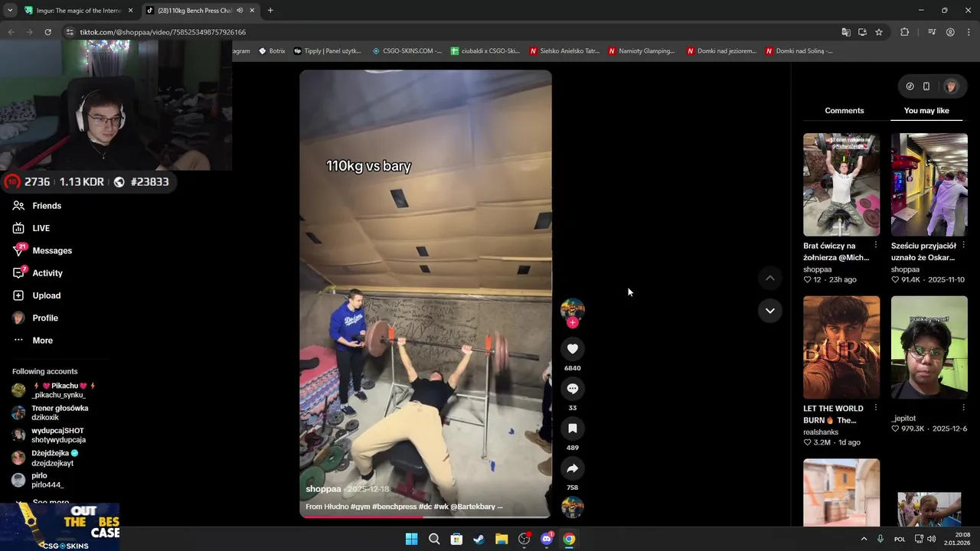Reload the page
The image size is (980, 551).
tap(47, 32)
